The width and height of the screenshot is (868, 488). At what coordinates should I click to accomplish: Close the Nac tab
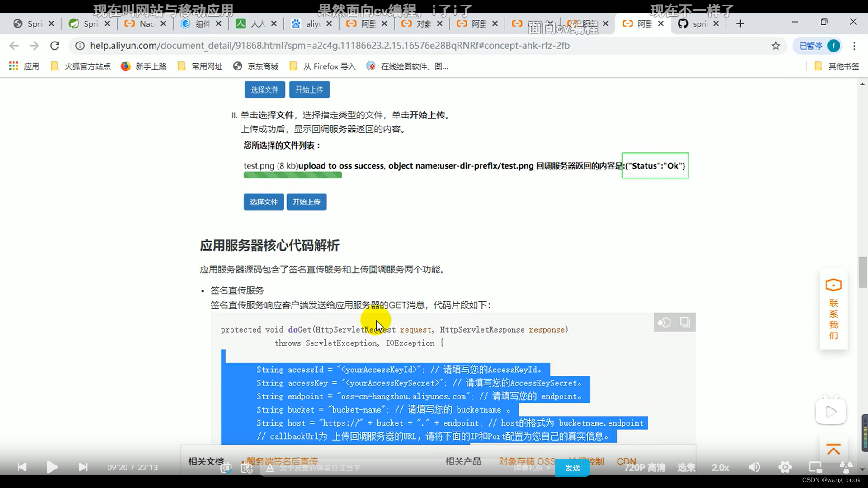163,23
